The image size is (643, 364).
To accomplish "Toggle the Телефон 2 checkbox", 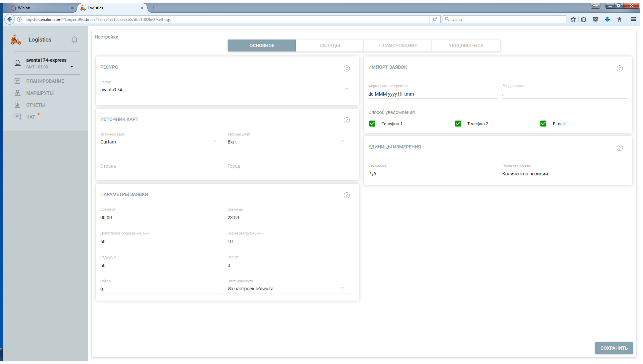I will tap(458, 124).
